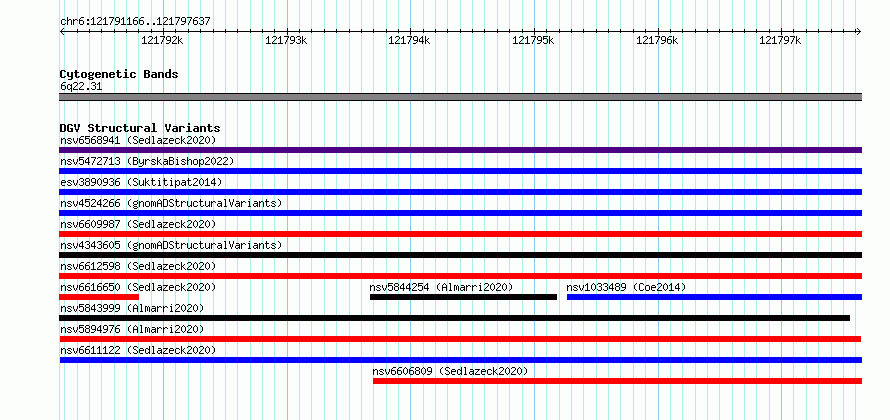
Task: Click the 121796k ruler tick label
Action: (x=657, y=40)
